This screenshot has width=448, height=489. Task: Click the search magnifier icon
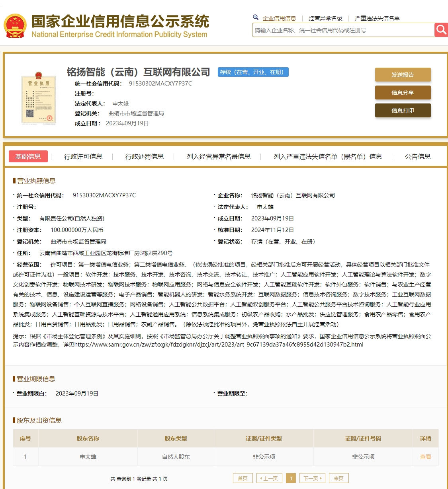pyautogui.click(x=441, y=29)
